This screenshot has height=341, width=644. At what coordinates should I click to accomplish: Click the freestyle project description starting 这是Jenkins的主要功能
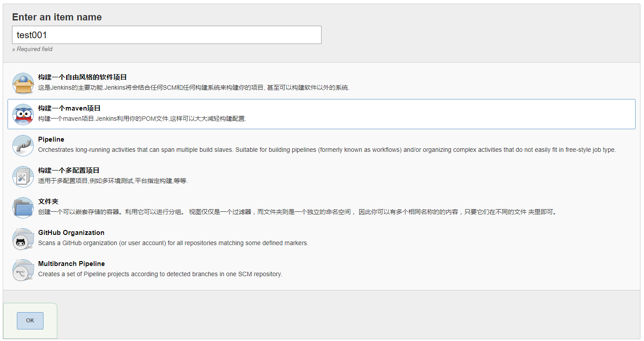coord(194,87)
